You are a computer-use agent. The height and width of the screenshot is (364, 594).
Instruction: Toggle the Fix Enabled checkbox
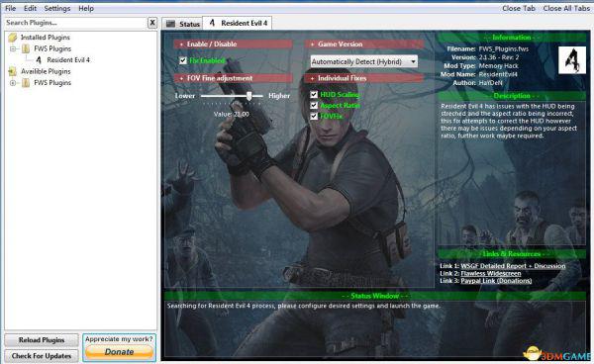(183, 60)
